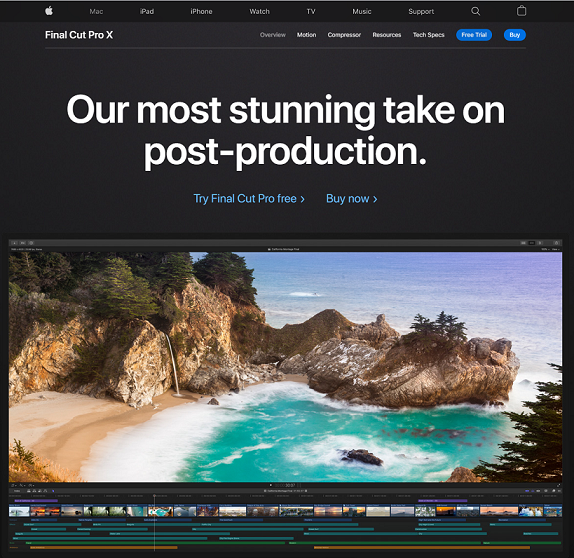Screen dimensions: 574x558
Task: Select TV in the top navigation
Action: tap(311, 11)
